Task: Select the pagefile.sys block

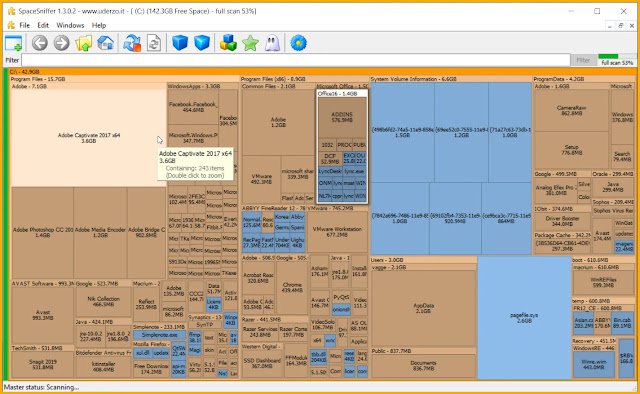Action: tap(524, 318)
